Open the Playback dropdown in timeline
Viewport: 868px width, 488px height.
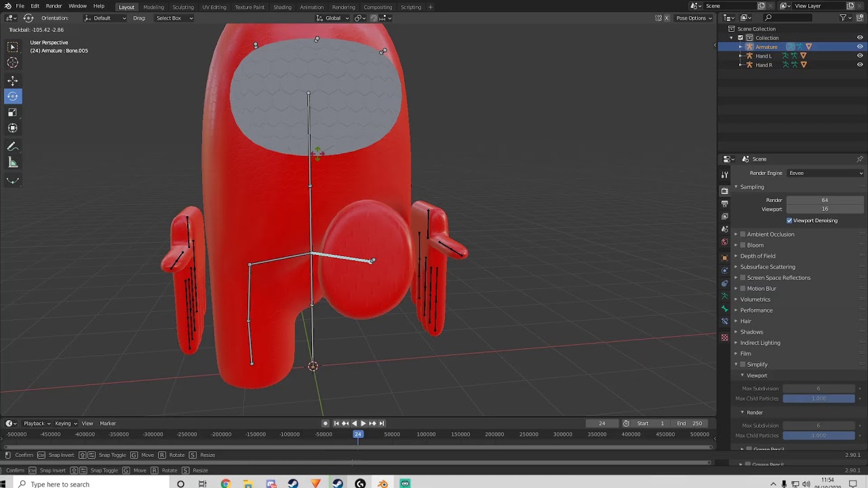tap(37, 424)
